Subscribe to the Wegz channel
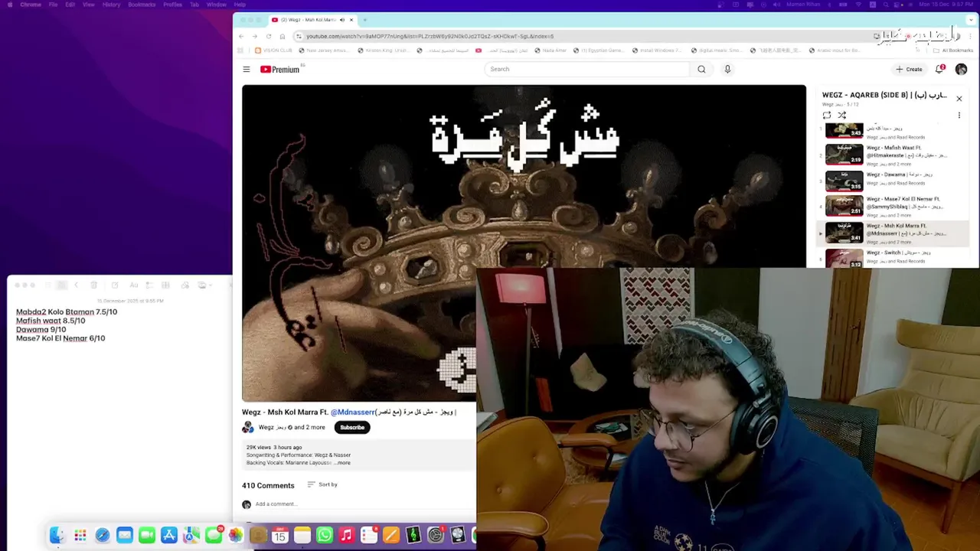This screenshot has width=980, height=551. pos(352,427)
